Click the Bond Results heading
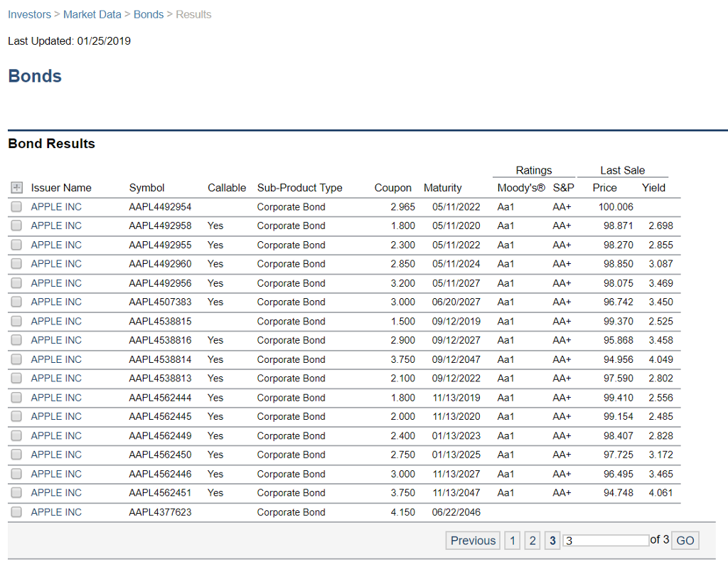 point(51,144)
